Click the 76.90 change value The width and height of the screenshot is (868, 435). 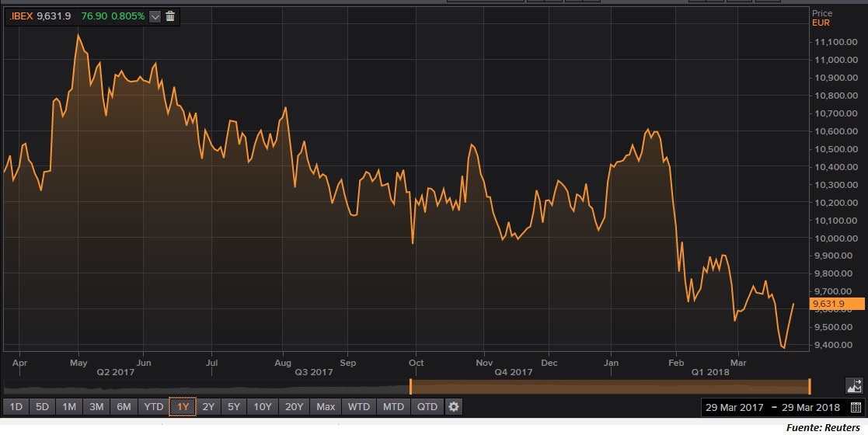click(x=94, y=16)
